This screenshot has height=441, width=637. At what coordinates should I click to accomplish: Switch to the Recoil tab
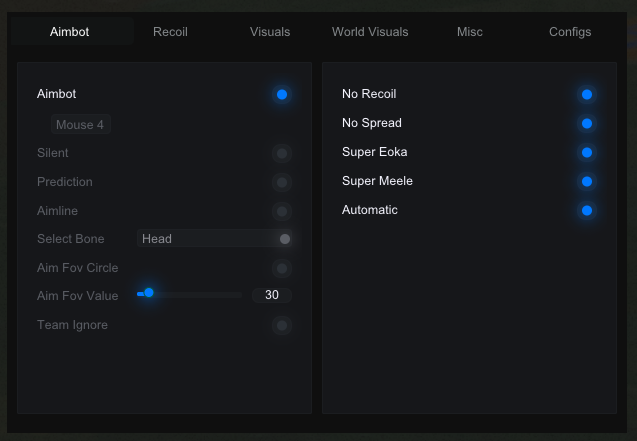(170, 32)
